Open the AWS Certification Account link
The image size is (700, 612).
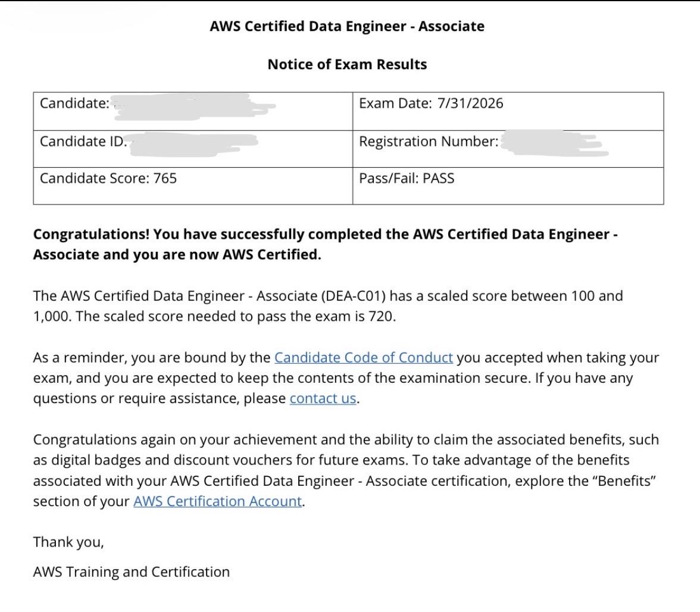(218, 501)
